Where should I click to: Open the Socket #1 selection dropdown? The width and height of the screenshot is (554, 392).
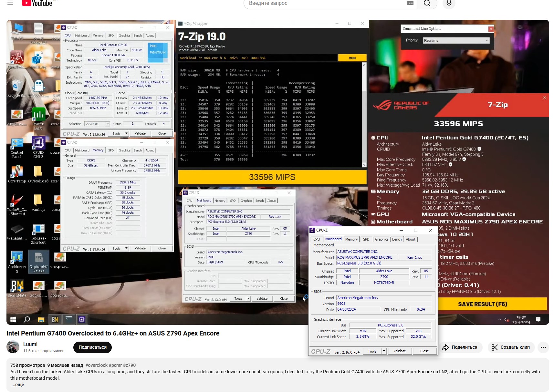(97, 124)
